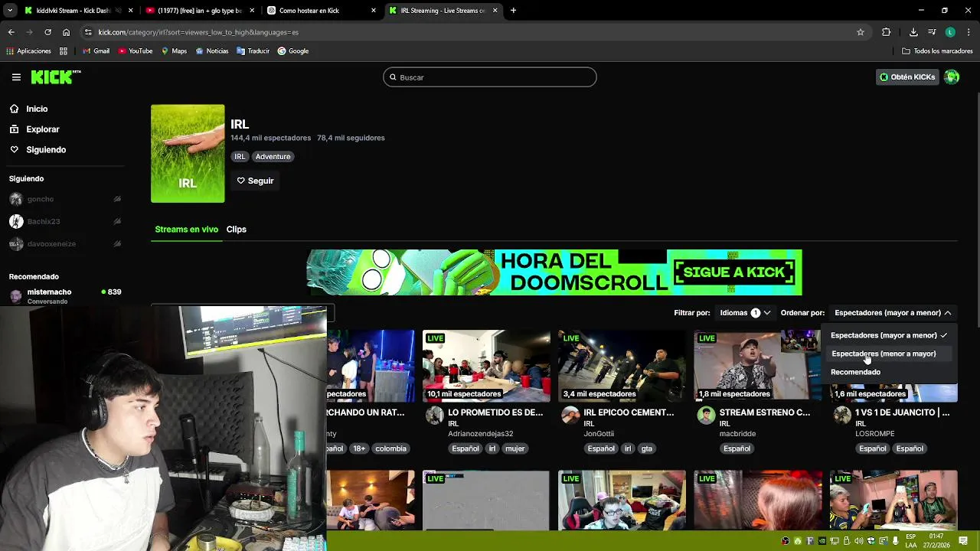
Task: Click the IRL grass category image
Action: coord(188,154)
